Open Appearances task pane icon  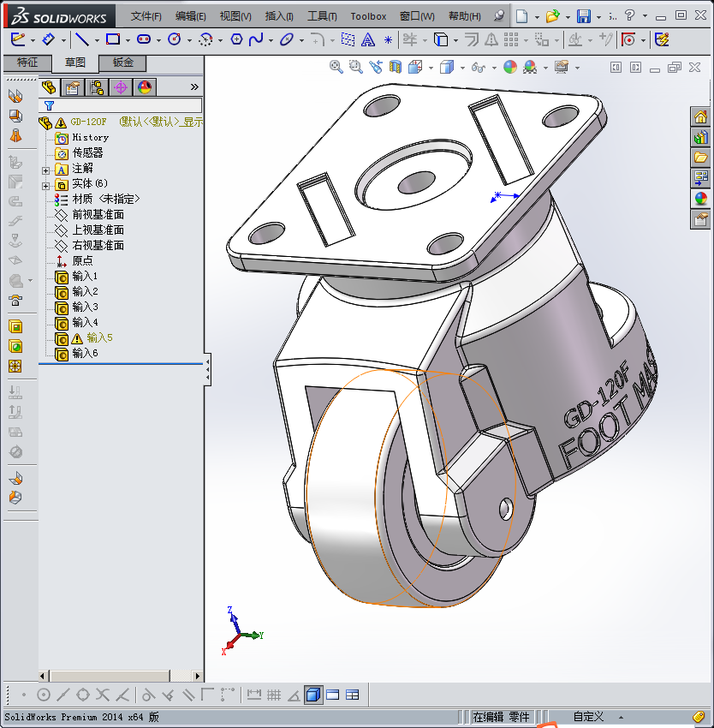pos(700,199)
